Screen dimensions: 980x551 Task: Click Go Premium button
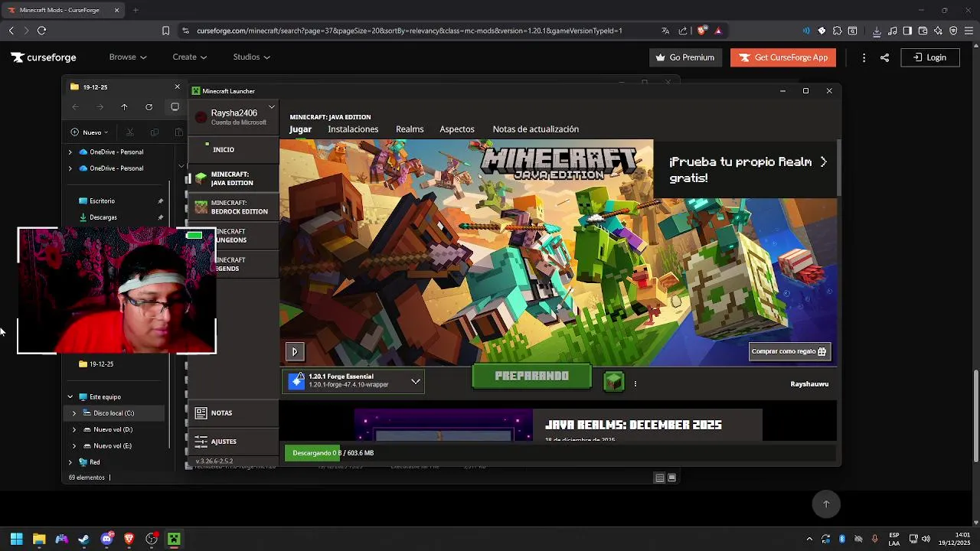[685, 57]
